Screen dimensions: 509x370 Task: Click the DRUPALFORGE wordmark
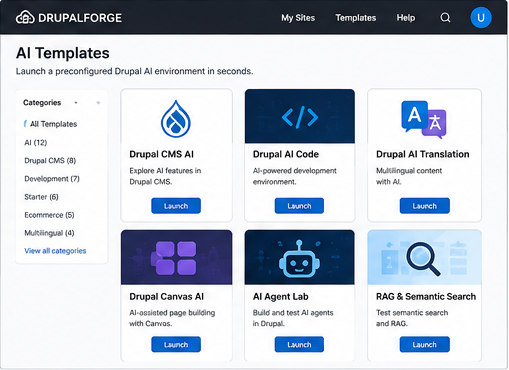(x=80, y=18)
